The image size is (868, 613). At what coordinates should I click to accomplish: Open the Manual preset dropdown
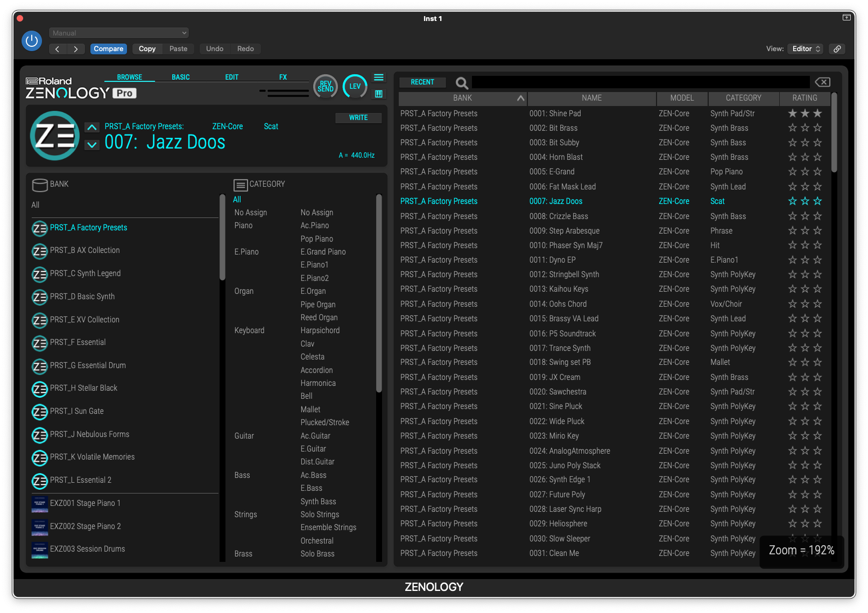pos(119,33)
